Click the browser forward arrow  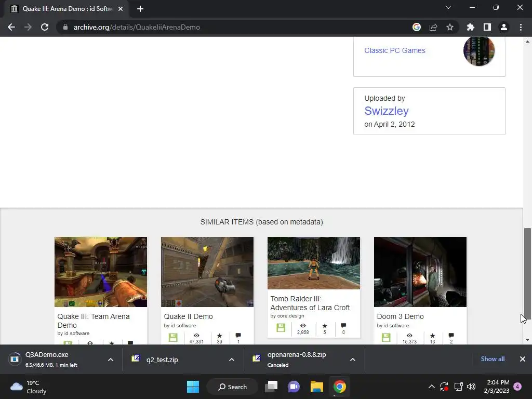[28, 27]
